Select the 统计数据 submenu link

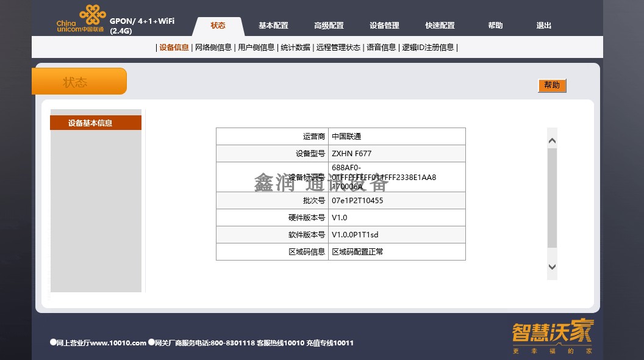coord(295,47)
